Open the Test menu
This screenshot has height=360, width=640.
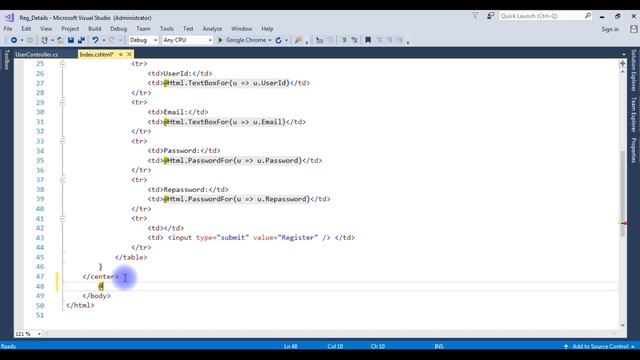pos(188,29)
